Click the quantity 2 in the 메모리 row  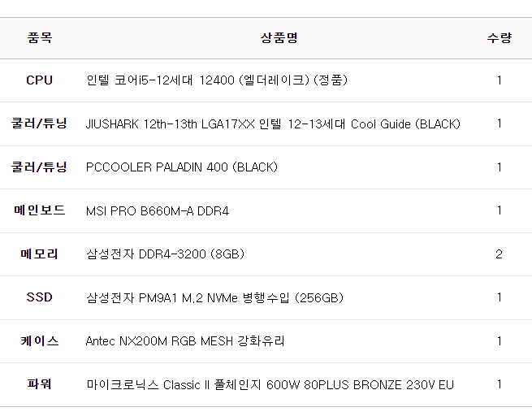(499, 254)
